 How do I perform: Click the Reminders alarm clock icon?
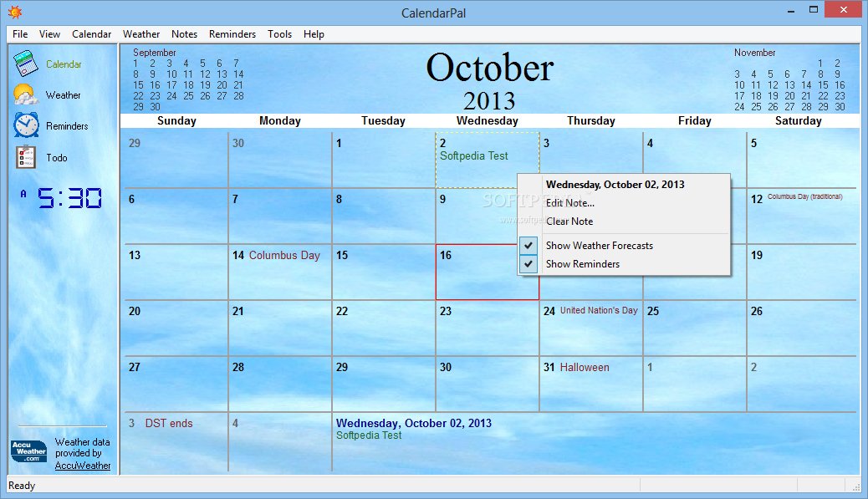(x=26, y=125)
